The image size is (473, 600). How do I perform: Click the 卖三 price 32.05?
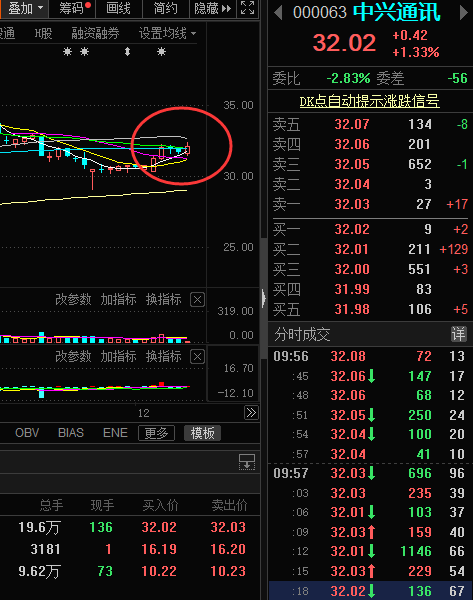pos(352,164)
